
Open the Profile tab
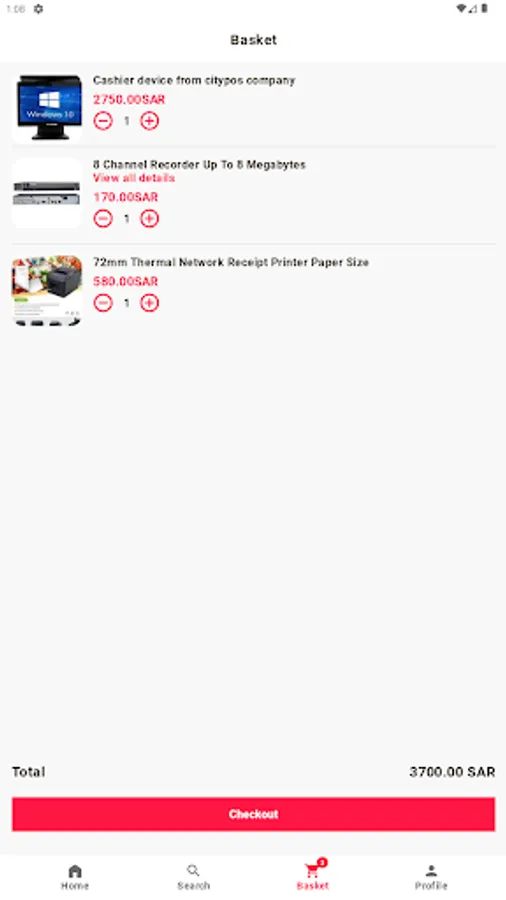tap(431, 877)
